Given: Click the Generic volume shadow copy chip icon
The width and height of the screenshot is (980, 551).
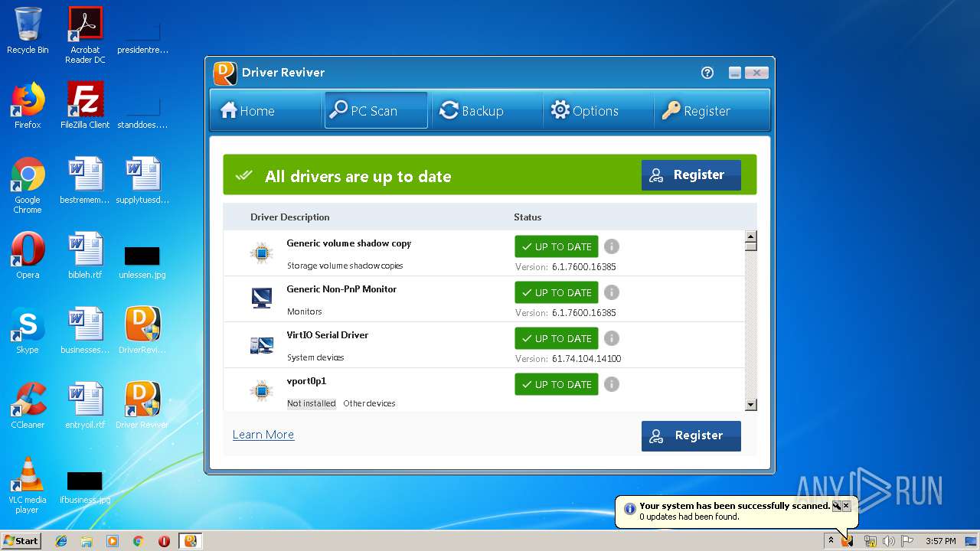Looking at the screenshot, I should click(x=262, y=253).
